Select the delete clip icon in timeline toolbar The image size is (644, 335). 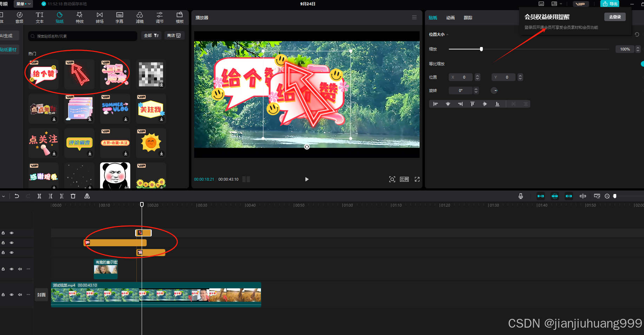pos(73,196)
